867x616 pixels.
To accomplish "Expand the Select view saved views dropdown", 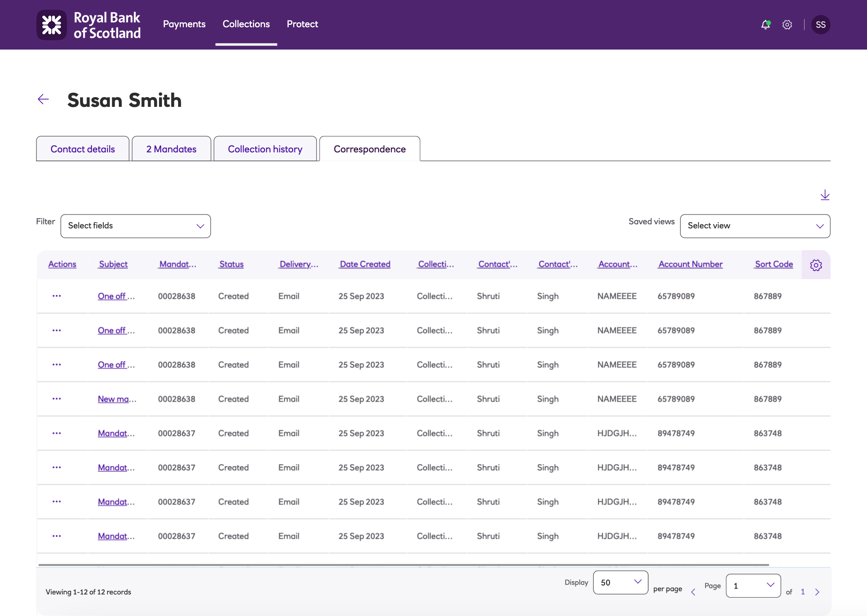I will [x=755, y=226].
